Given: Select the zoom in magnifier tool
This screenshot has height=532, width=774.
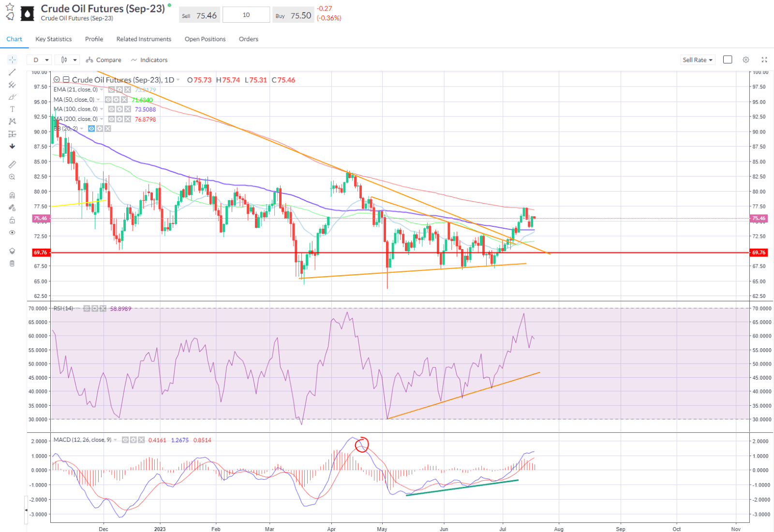Looking at the screenshot, I should click(x=12, y=177).
